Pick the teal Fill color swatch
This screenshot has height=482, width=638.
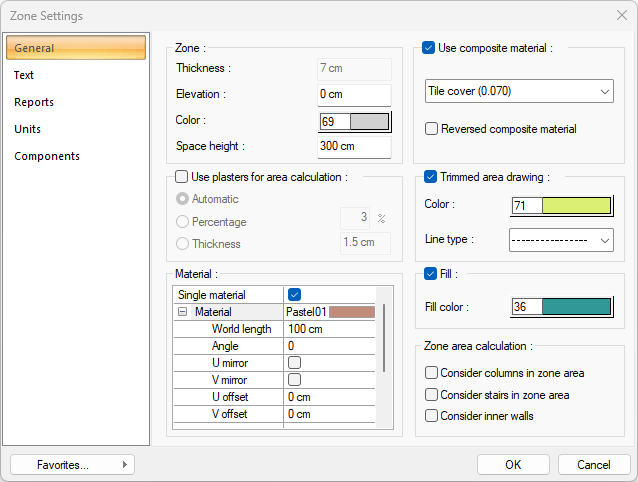point(575,307)
